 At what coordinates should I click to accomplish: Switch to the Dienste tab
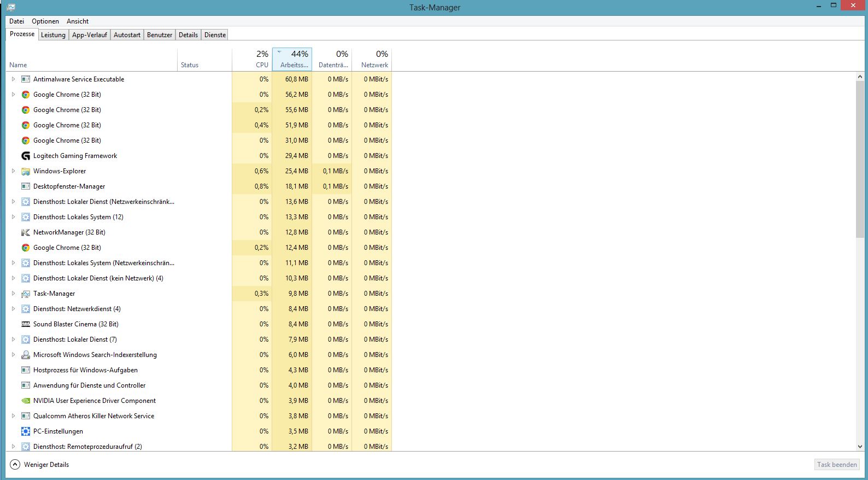click(215, 35)
